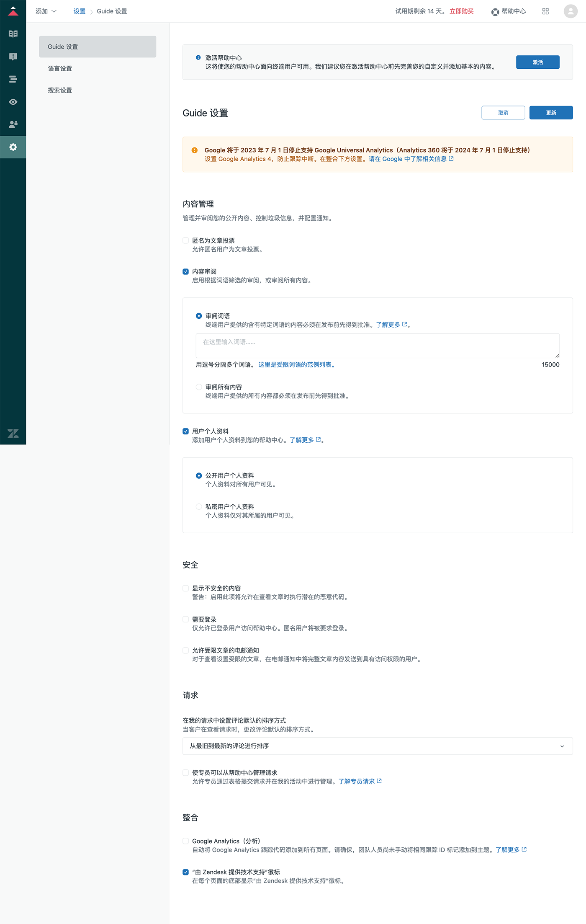
Task: Uncheck the 由 Zendesk 提供技术支持 徽标 checkbox
Action: click(x=186, y=872)
